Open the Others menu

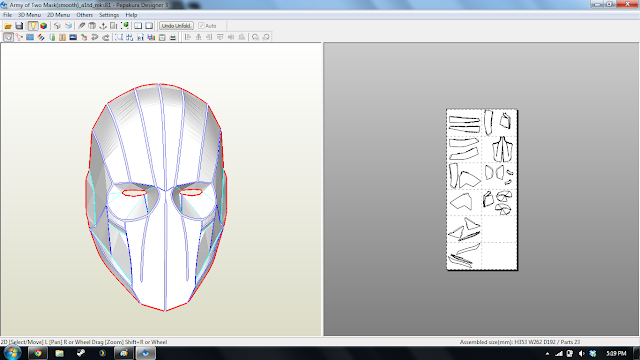point(84,15)
